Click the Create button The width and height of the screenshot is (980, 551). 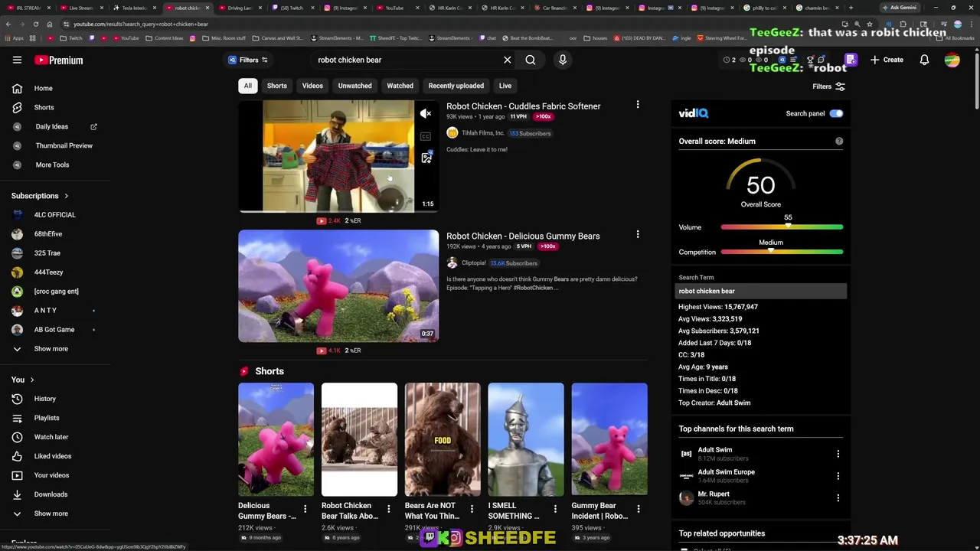(887, 60)
